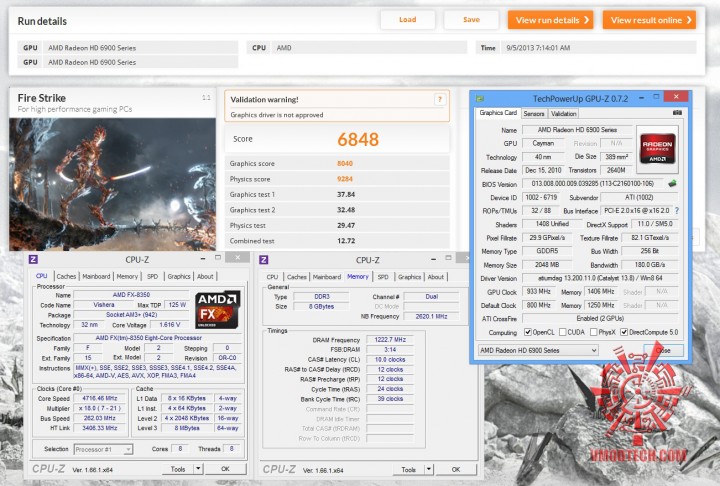Click the Memory Size value 2048 MB
Screen dimensions: 720x486
click(547, 265)
